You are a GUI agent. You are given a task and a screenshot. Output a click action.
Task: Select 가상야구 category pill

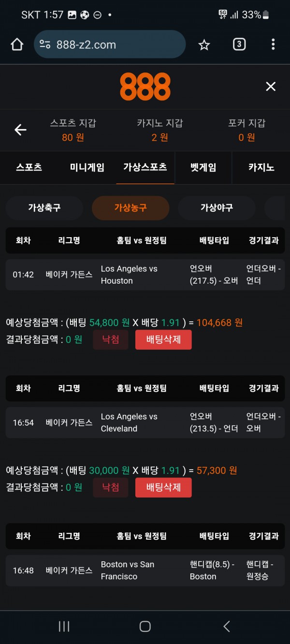pyautogui.click(x=217, y=208)
